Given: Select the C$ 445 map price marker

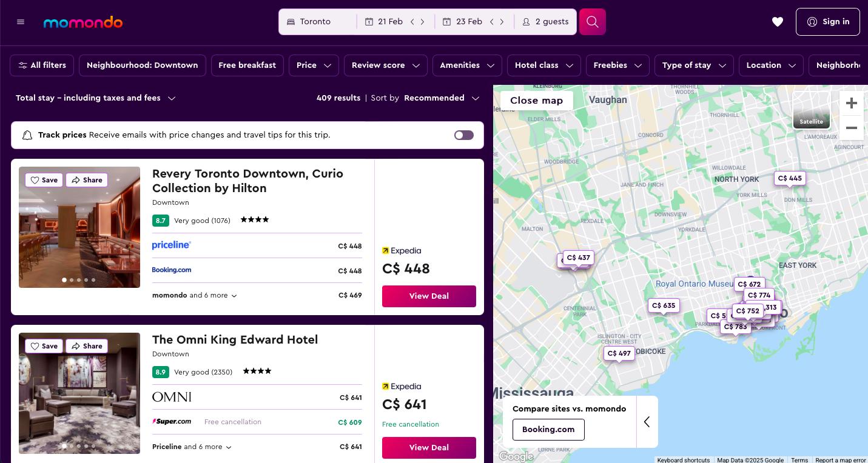Looking at the screenshot, I should point(789,178).
